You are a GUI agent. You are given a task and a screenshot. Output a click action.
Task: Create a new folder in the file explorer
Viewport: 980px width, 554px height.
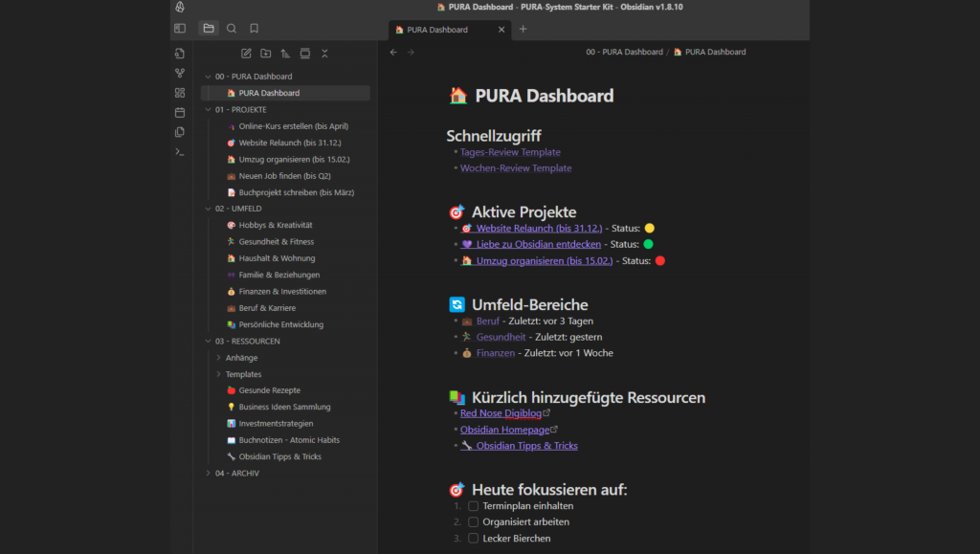click(x=265, y=54)
